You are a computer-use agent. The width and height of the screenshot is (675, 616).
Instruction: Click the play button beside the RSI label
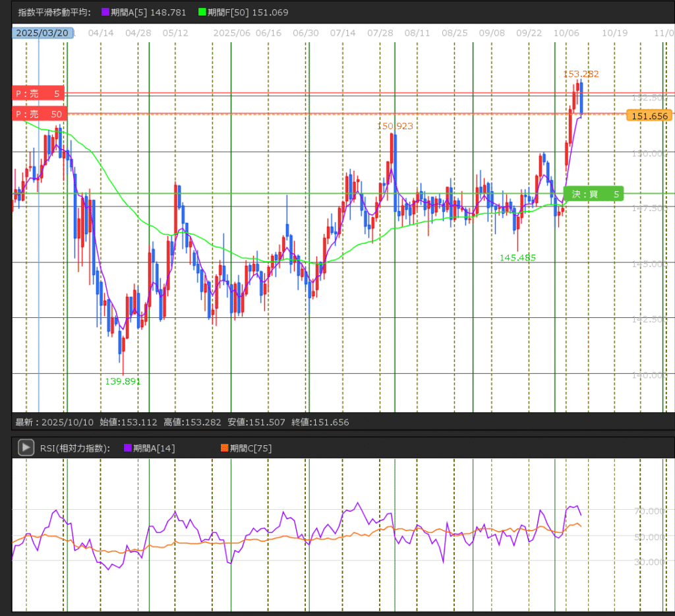[26, 448]
